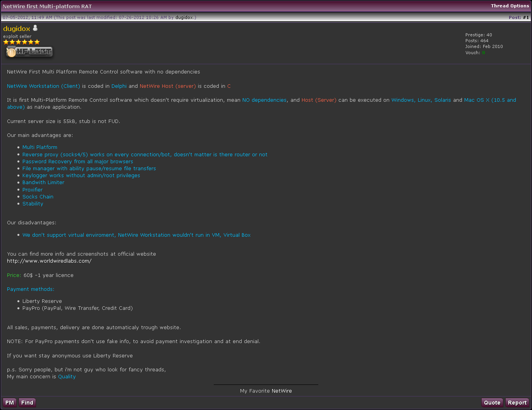Click the thread title 'NetWire first Multi-platform RAT'
The height and width of the screenshot is (410, 532).
(x=47, y=6)
